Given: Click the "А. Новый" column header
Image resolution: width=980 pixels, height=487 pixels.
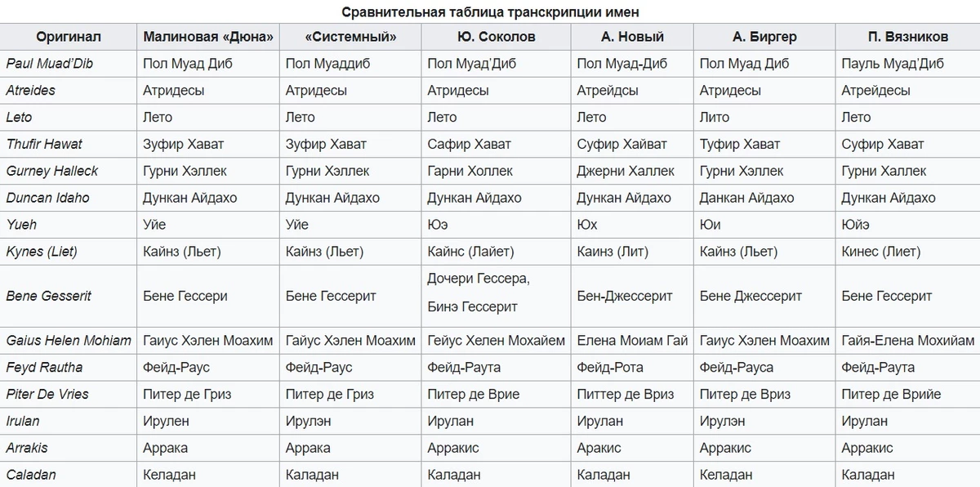Looking at the screenshot, I should (x=632, y=37).
